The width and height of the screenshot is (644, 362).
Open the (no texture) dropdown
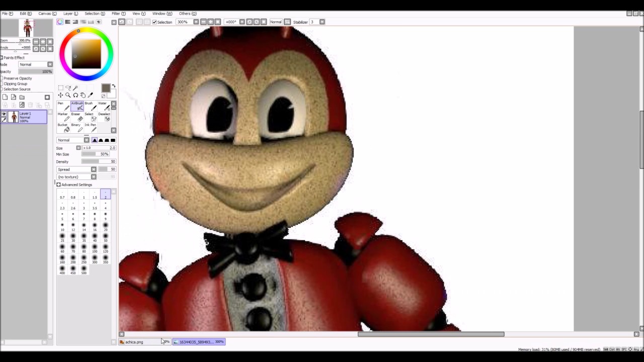[76, 177]
